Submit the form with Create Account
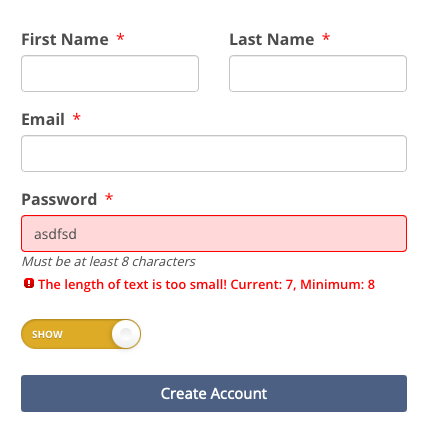Viewport: 434px width, 445px height. pyautogui.click(x=214, y=393)
